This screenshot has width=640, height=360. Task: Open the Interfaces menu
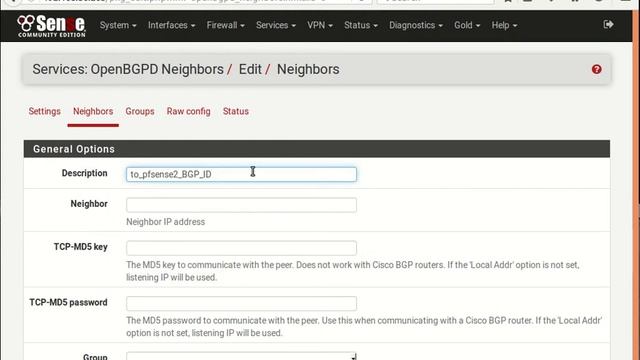[171, 25]
